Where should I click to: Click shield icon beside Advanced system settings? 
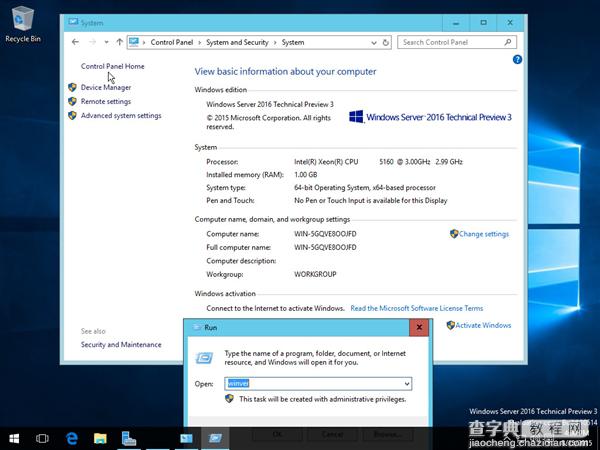click(x=72, y=115)
